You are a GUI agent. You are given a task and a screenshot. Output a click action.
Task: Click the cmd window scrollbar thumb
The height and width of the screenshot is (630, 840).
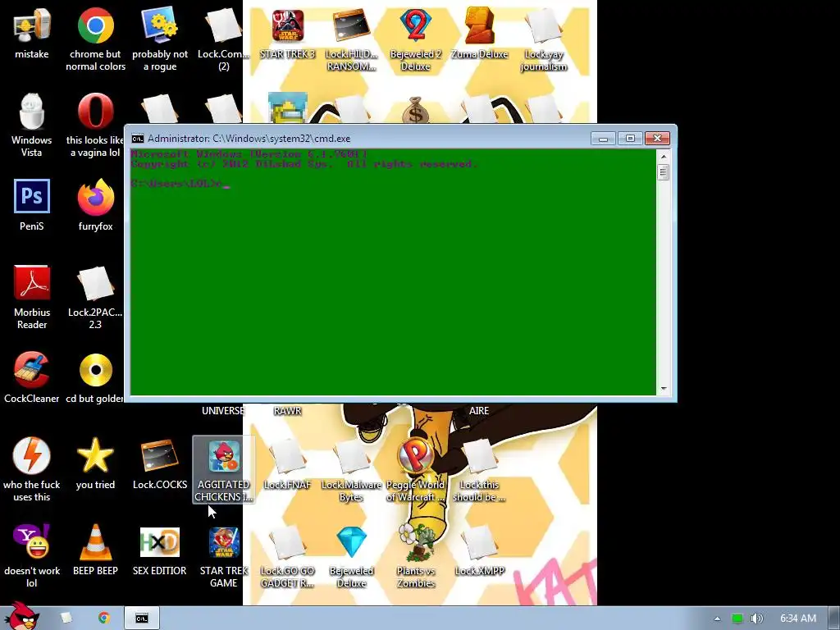click(663, 172)
